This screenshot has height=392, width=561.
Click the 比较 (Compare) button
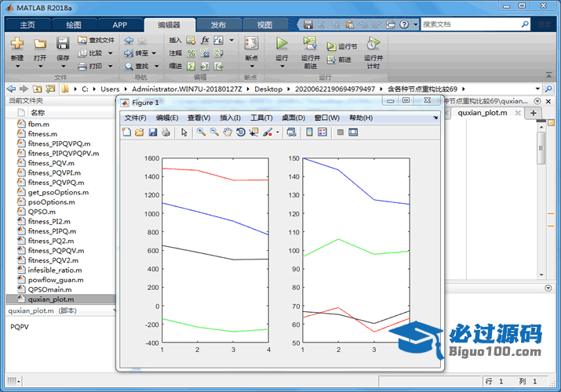pyautogui.click(x=91, y=53)
